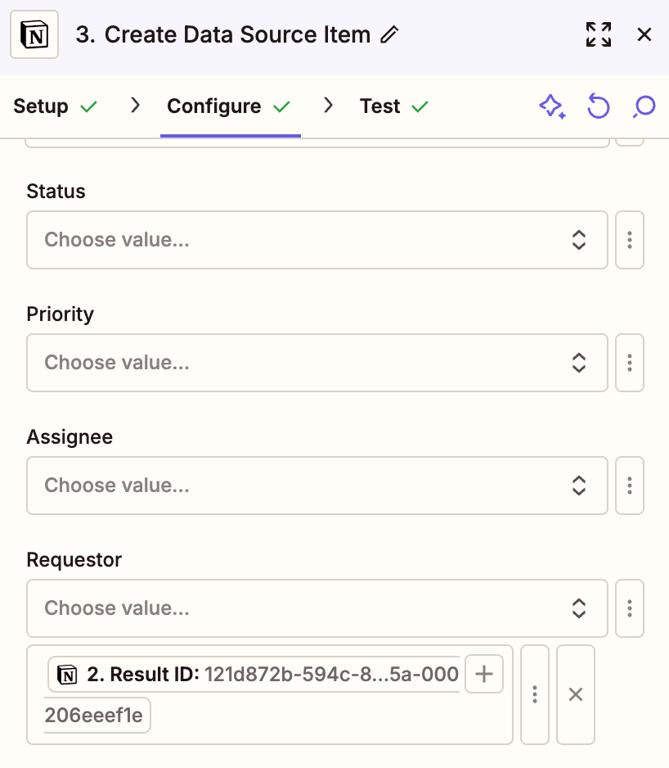Open the Priority dropdown

(316, 362)
